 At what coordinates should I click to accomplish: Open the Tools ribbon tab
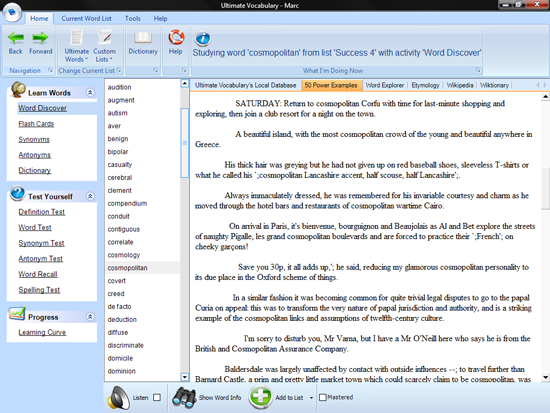coord(133,19)
